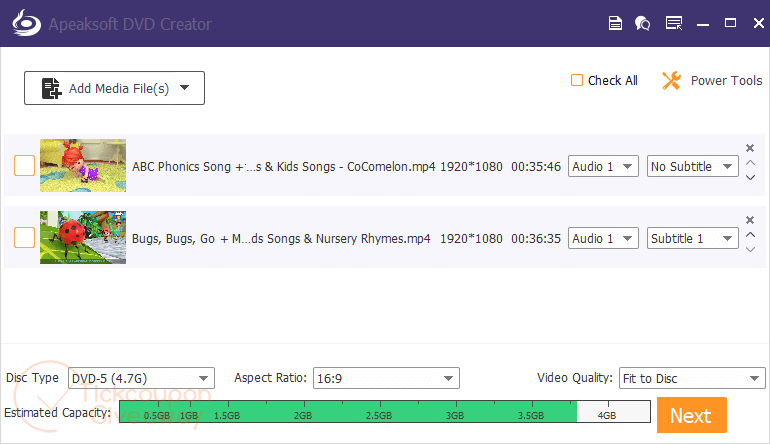
Task: Select the Bugs, Bugs, Go file checkbox
Action: pos(24,238)
